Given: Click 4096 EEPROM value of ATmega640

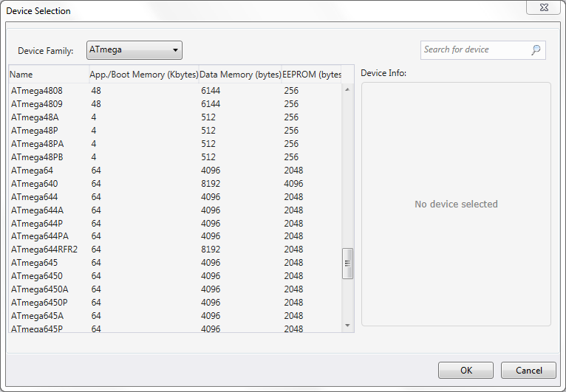Looking at the screenshot, I should click(x=293, y=184).
